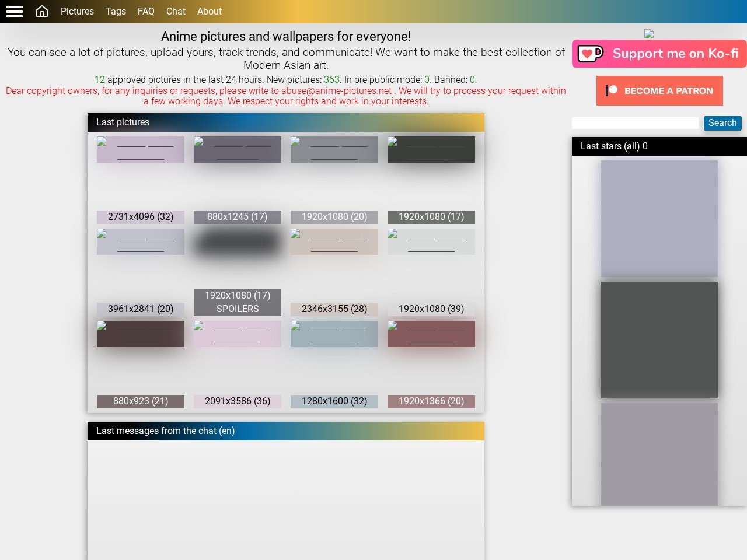Click the home icon
Viewport: 747px width, 560px height.
(42, 12)
